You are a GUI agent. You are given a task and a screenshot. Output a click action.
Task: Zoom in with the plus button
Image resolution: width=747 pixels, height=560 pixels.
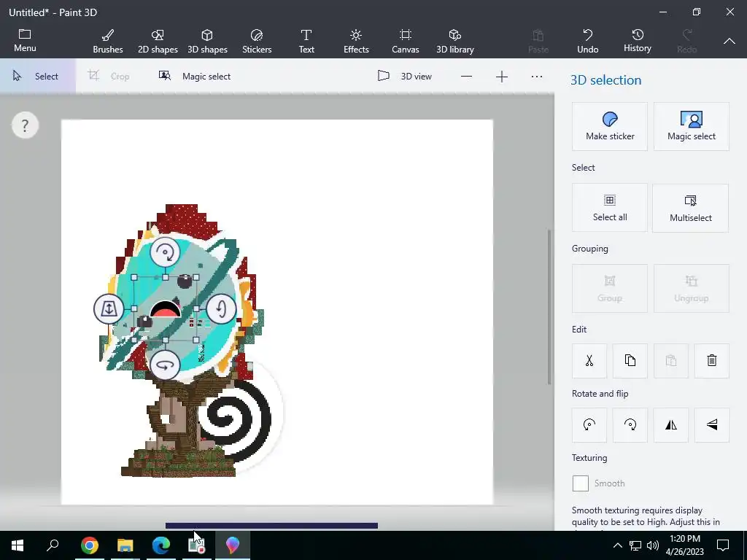click(x=502, y=77)
